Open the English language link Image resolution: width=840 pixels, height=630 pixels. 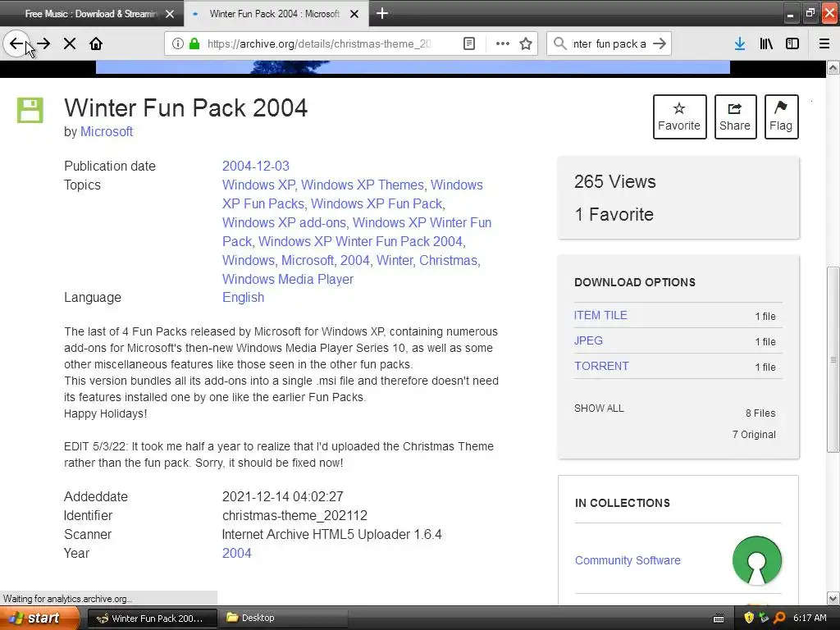tap(243, 297)
